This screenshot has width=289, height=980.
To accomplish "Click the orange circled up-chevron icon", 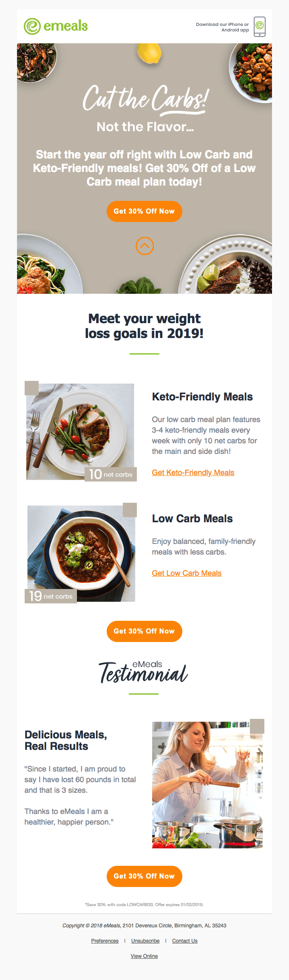I will [144, 246].
